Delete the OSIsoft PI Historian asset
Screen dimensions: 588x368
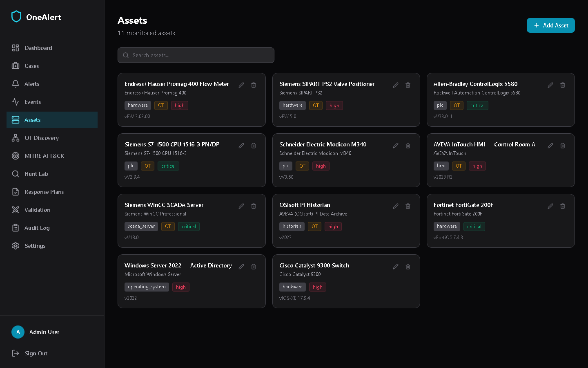(408, 206)
